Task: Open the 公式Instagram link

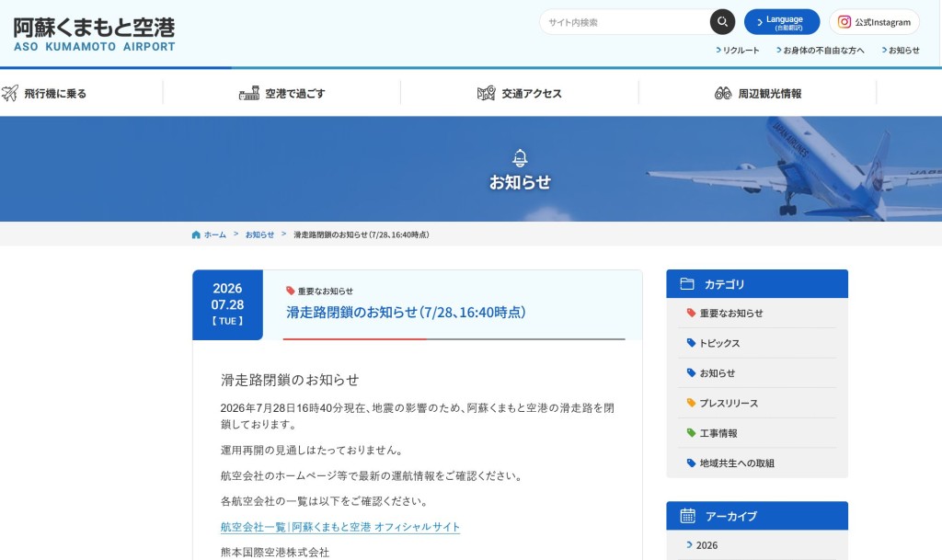Action: (874, 22)
